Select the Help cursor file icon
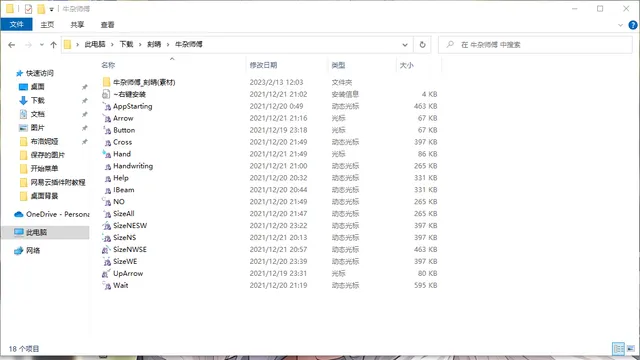Viewport: 640px width, 360px height. pyautogui.click(x=107, y=178)
